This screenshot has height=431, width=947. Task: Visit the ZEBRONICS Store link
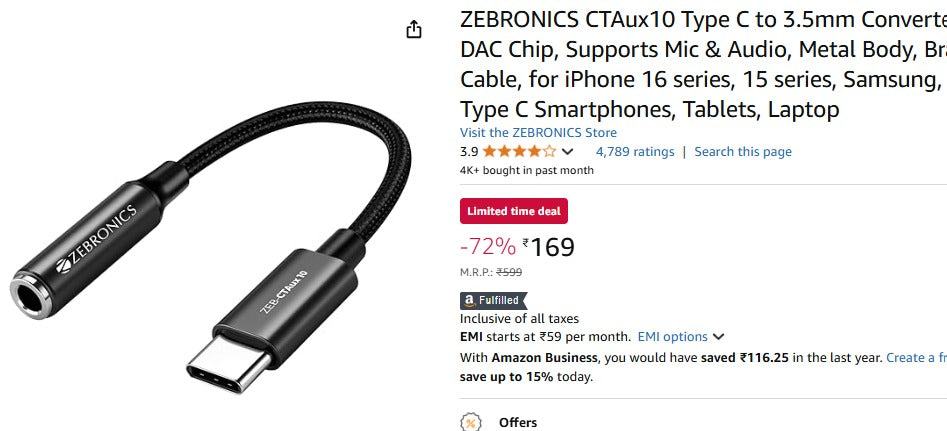(538, 133)
